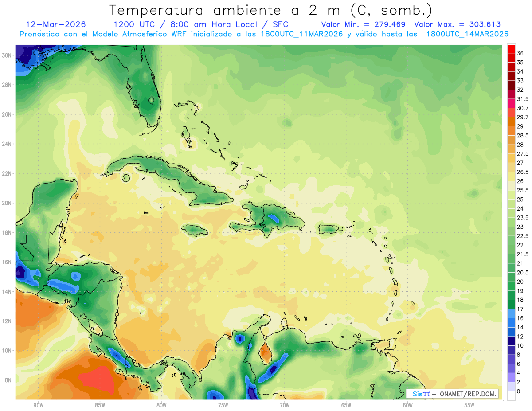Click the legend value '30.7'
The width and height of the screenshot is (532, 411).
pos(523,108)
